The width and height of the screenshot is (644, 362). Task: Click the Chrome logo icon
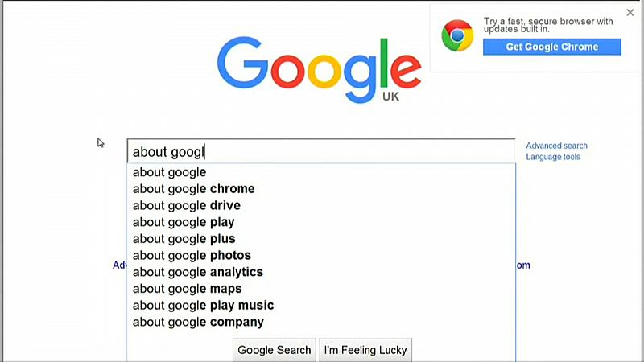pos(456,36)
